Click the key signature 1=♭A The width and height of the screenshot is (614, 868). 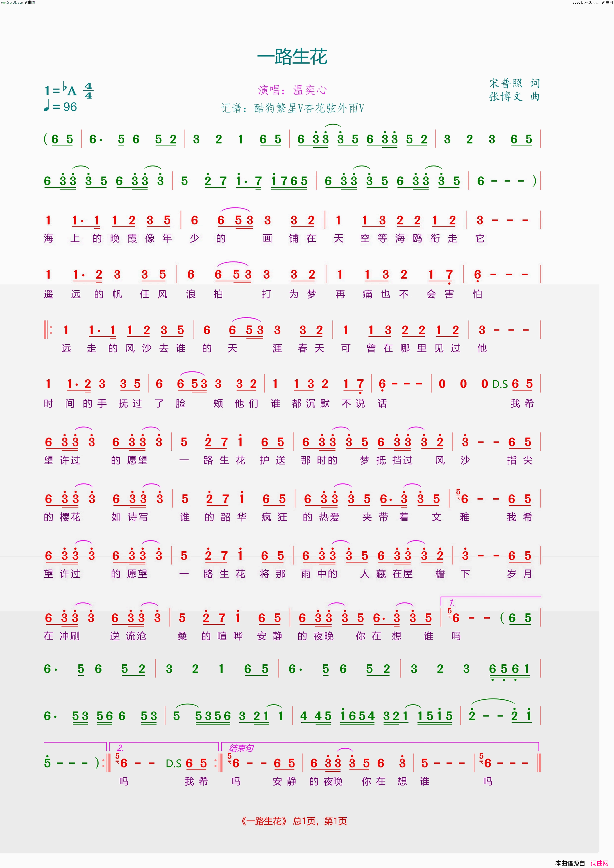tap(61, 90)
